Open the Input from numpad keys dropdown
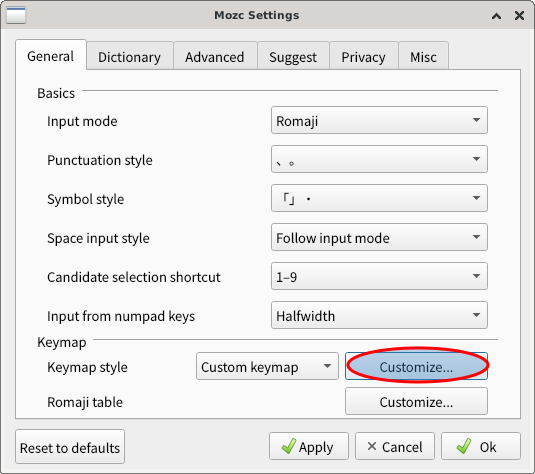 click(x=379, y=315)
